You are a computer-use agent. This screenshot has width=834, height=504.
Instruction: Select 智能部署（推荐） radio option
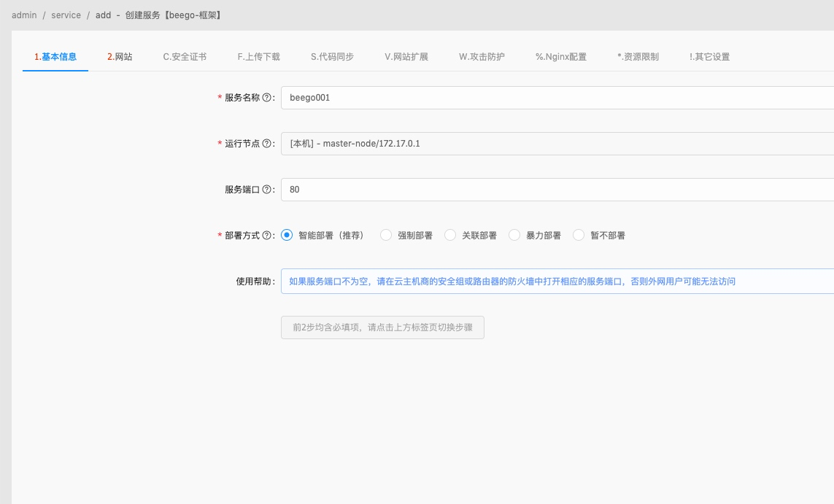coord(287,235)
